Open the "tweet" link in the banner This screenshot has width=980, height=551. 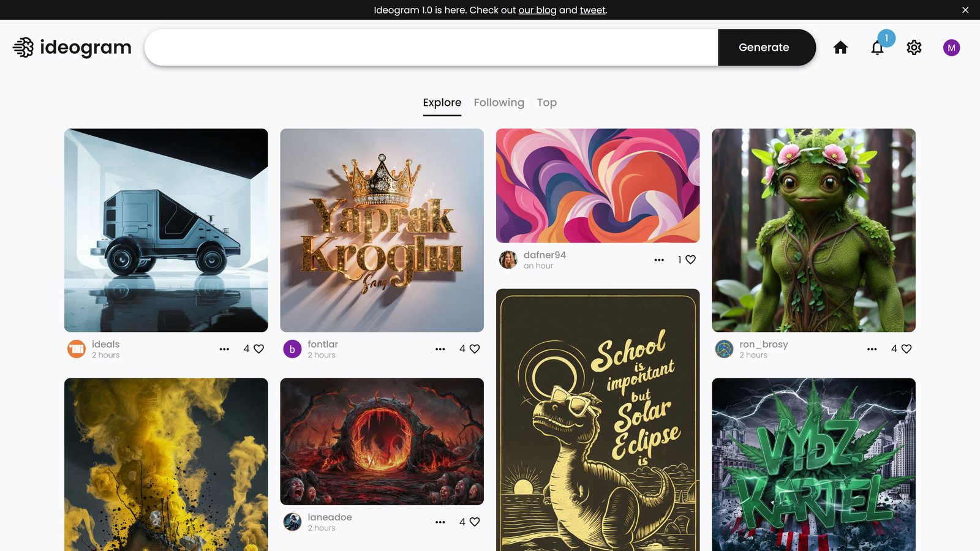(x=592, y=10)
